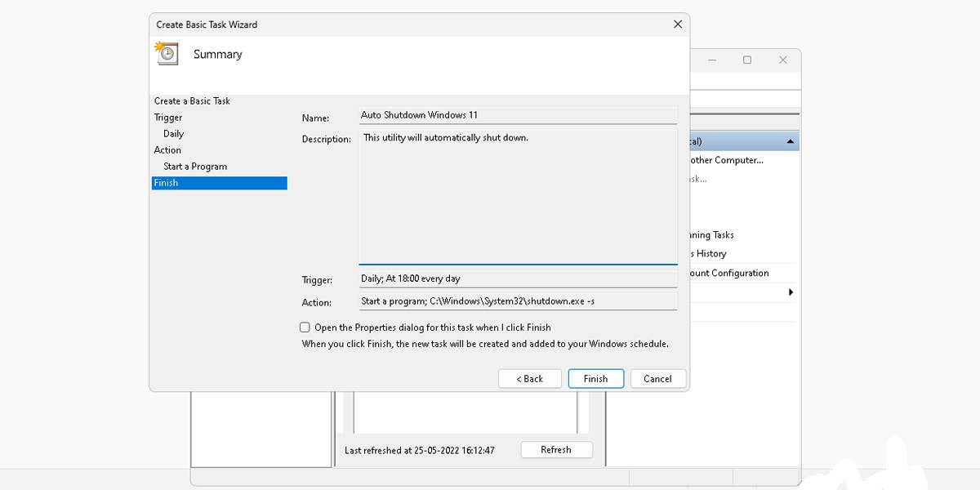
Task: Click the Another Computer action in Task Scheduler
Action: click(726, 161)
